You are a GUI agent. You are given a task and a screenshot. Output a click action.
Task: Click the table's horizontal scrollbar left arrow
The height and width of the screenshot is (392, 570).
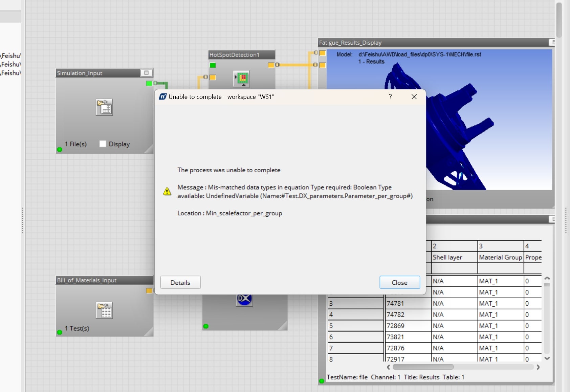389,367
